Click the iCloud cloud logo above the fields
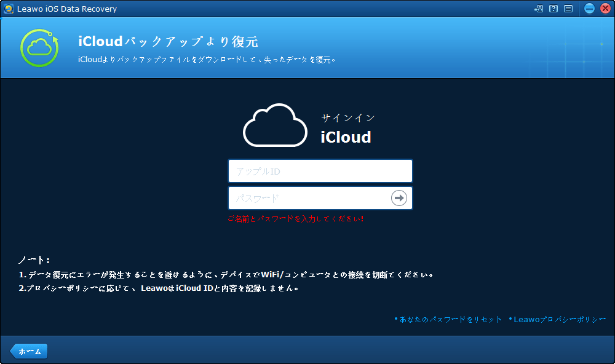615x364 pixels. [x=274, y=125]
